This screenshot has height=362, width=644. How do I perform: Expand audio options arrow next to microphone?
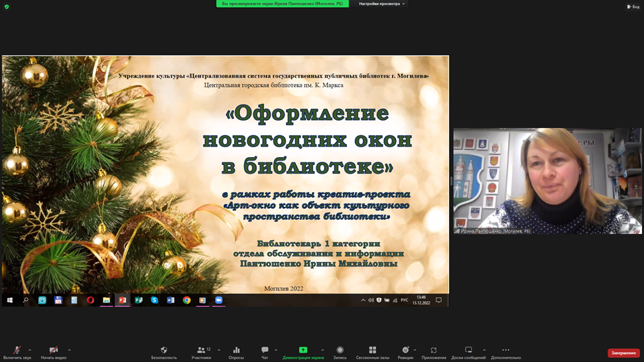click(x=30, y=350)
